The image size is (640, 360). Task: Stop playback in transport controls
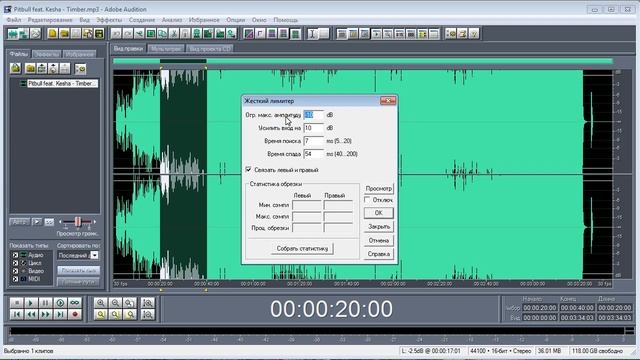point(16,303)
